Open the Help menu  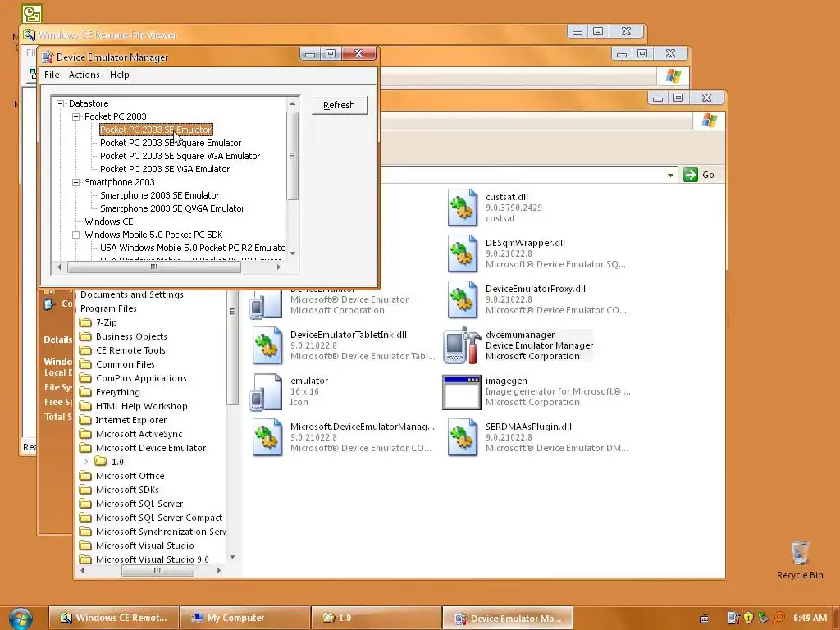(120, 75)
